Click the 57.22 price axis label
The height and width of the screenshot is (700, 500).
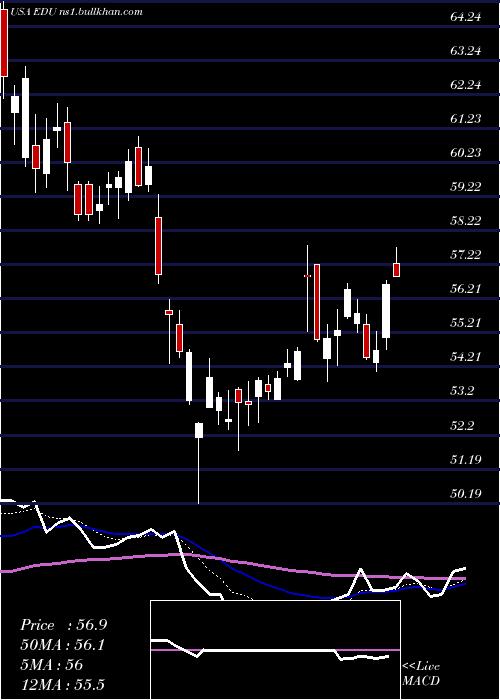(466, 254)
